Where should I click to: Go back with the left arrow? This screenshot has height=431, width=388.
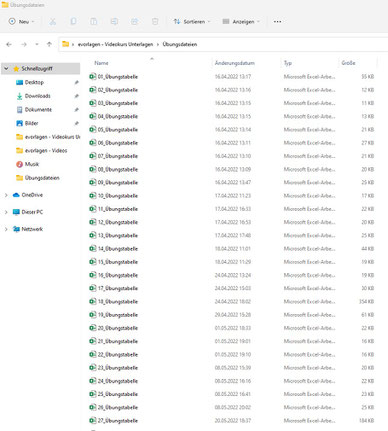9,44
